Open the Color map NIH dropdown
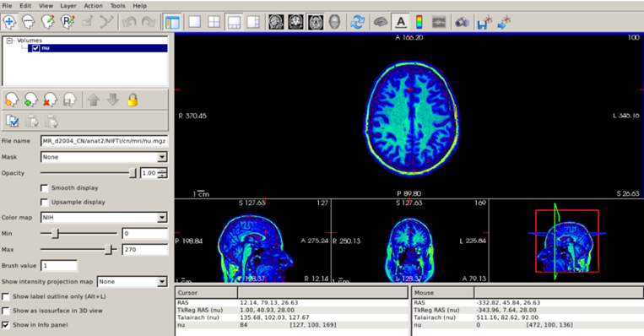The height and width of the screenshot is (336, 644). tap(104, 217)
